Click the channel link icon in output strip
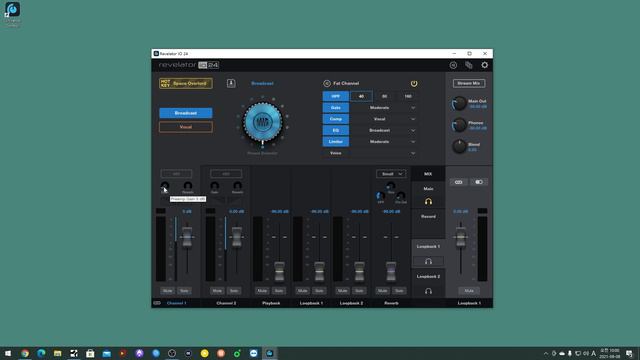 pos(458,182)
